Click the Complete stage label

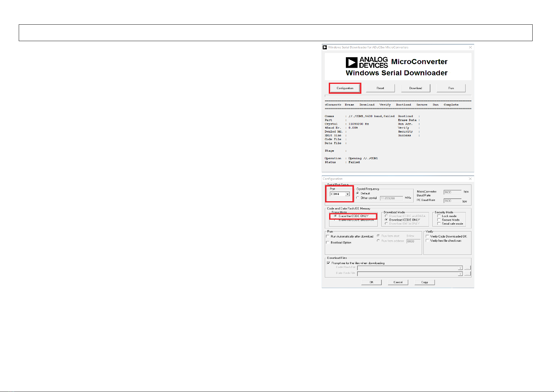451,105
